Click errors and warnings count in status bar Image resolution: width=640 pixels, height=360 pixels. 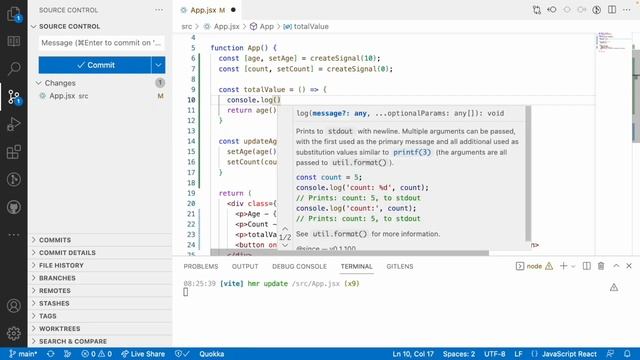(x=96, y=354)
